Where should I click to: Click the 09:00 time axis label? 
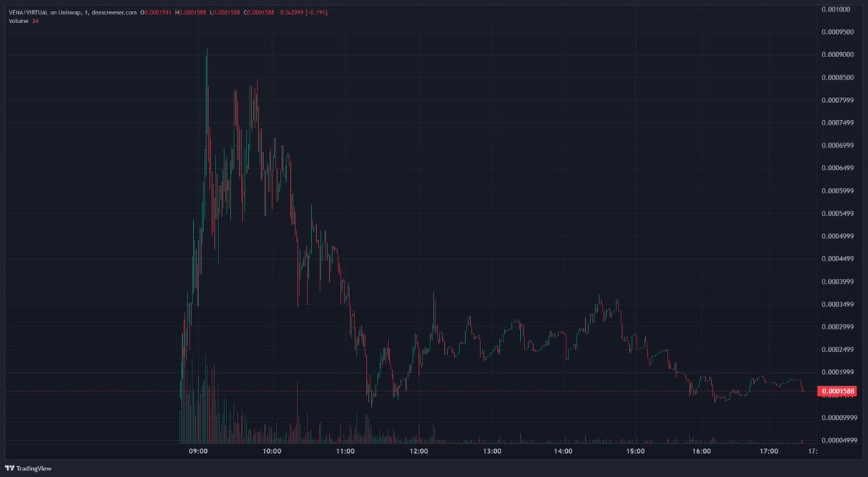pyautogui.click(x=198, y=452)
